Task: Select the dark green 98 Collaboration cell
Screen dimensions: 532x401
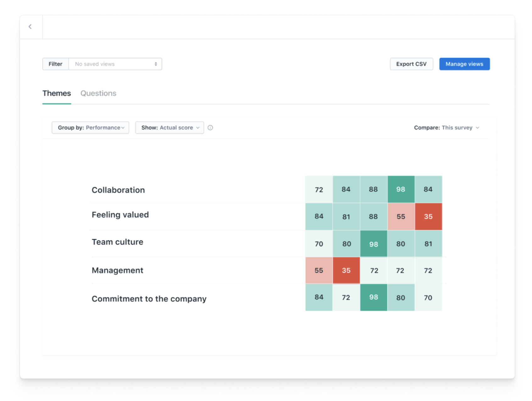Action: click(x=401, y=190)
